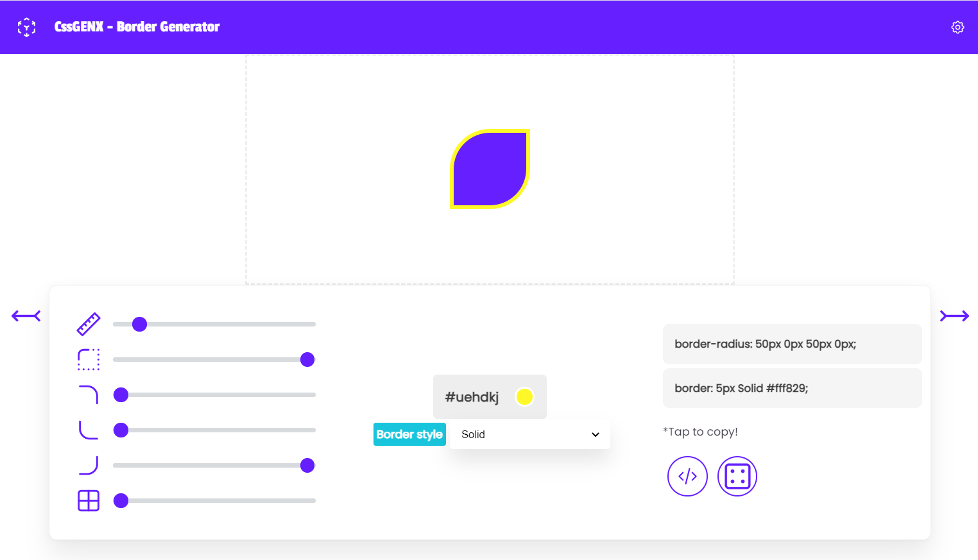The height and width of the screenshot is (560, 978).
Task: Click the yellow color swatch
Action: [x=525, y=396]
